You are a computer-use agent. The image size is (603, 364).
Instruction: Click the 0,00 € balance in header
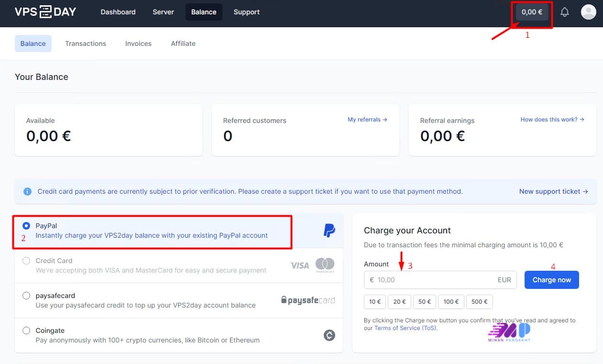click(x=532, y=12)
